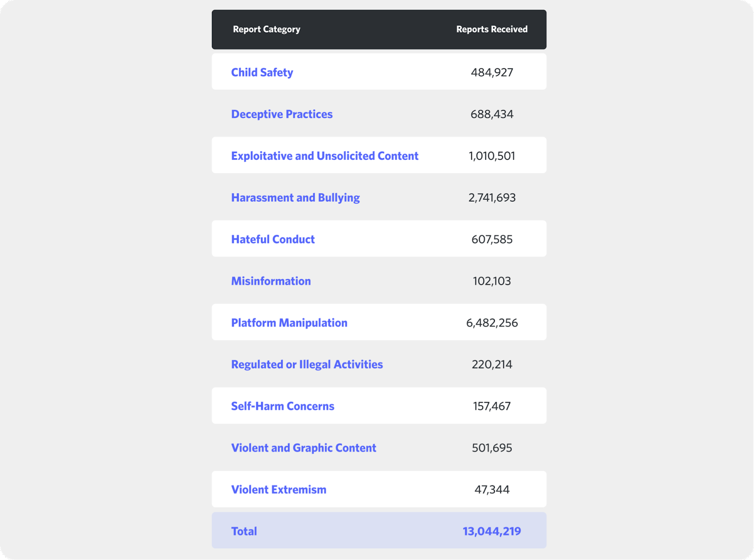This screenshot has height=560, width=754.
Task: Open the Exploitative and Unsolicited Content category
Action: [x=324, y=156]
